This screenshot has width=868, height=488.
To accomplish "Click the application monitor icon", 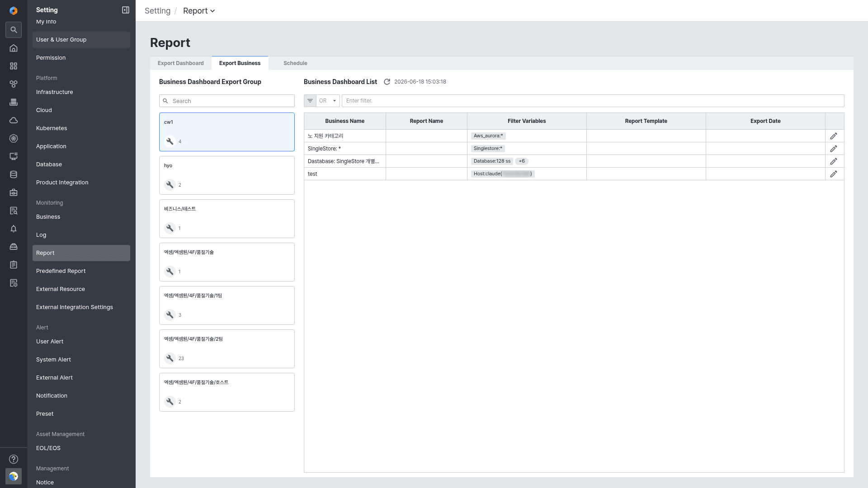I will tap(14, 156).
